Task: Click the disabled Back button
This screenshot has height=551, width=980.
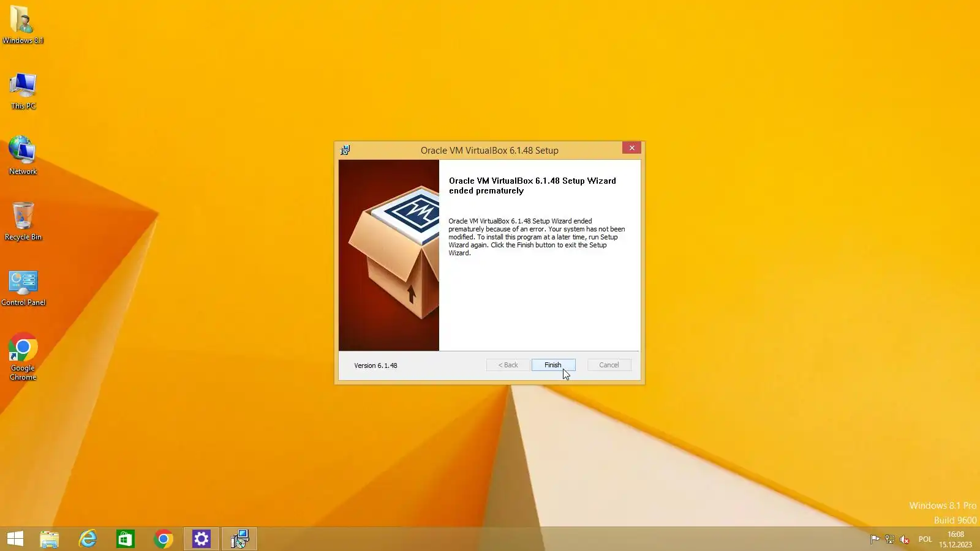Action: (508, 365)
